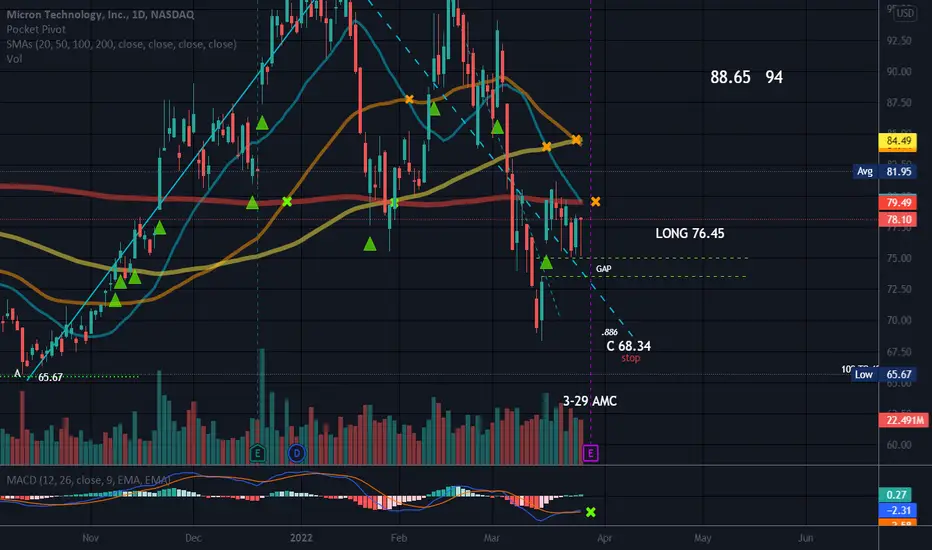Select the Pocket Pivot indicator legend

pos(36,29)
